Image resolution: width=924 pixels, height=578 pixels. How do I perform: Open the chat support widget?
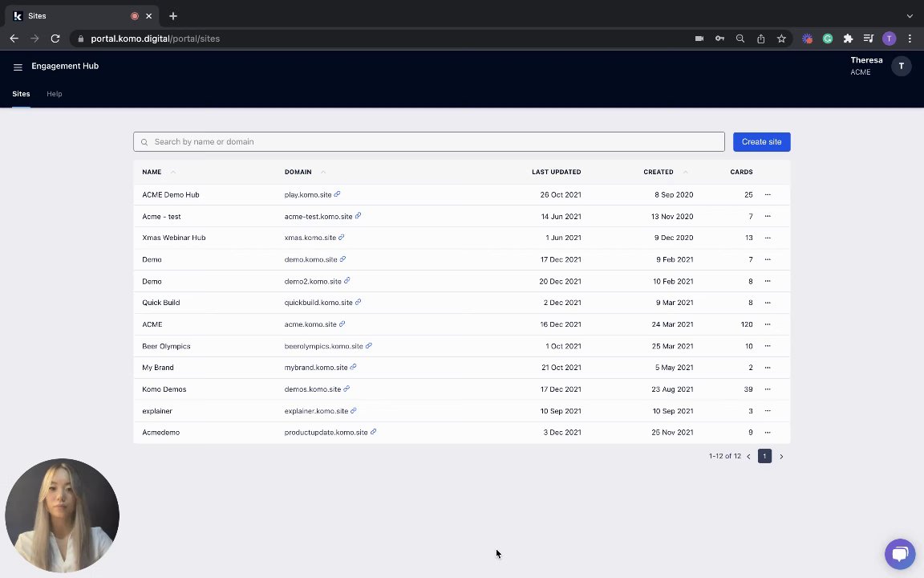900,554
